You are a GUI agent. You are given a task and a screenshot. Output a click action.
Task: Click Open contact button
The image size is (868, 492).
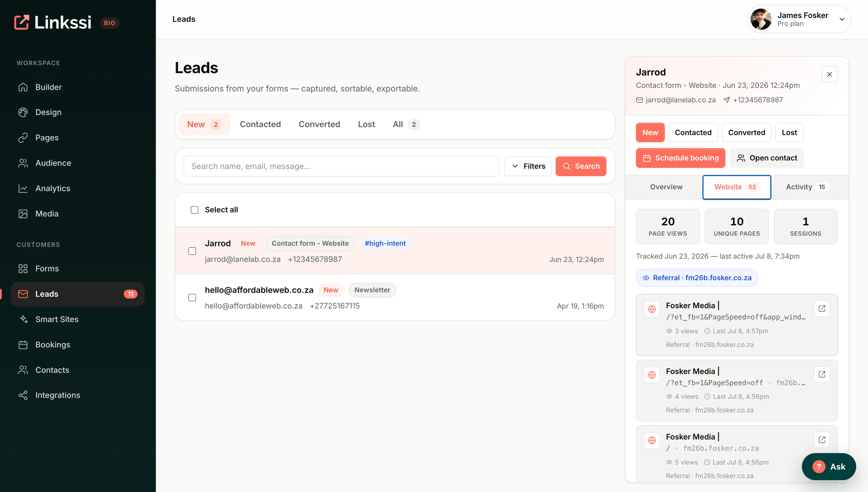pyautogui.click(x=766, y=158)
